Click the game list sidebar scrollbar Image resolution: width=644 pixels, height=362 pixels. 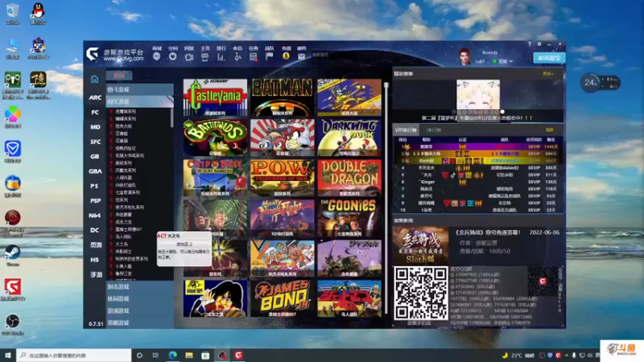click(x=171, y=117)
